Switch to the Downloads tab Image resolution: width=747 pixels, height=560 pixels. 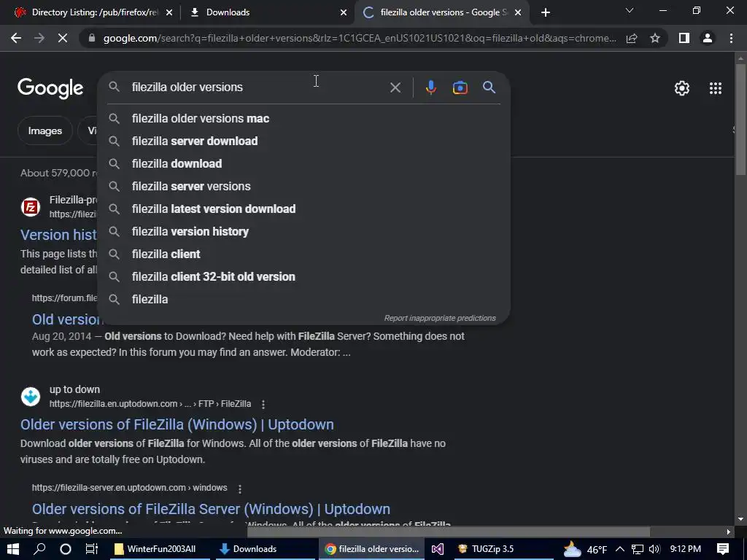click(x=268, y=12)
